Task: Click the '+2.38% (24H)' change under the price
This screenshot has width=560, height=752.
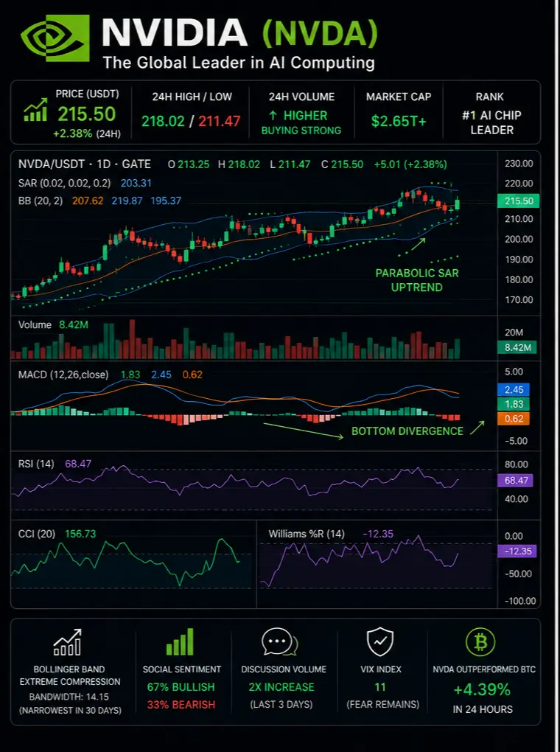Action: tap(87, 134)
